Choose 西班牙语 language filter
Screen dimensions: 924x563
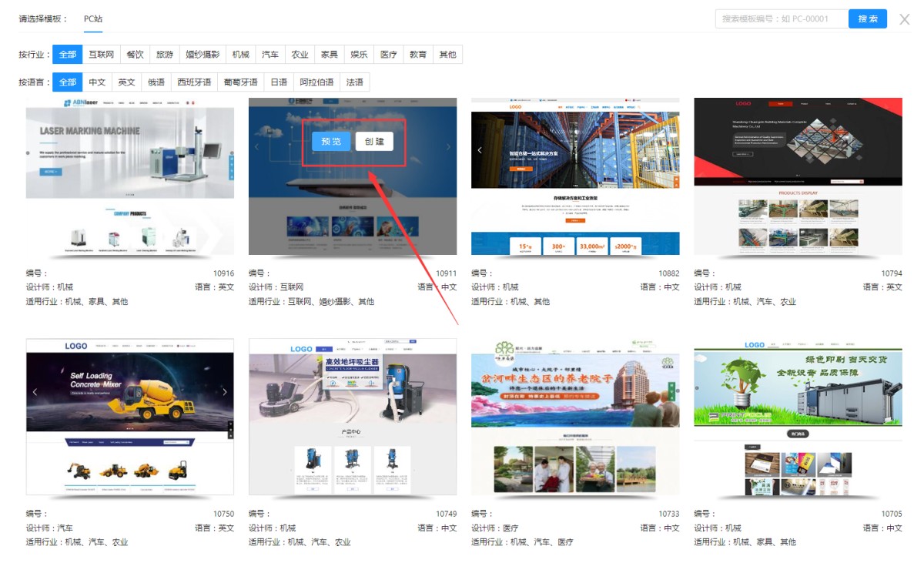tap(194, 82)
